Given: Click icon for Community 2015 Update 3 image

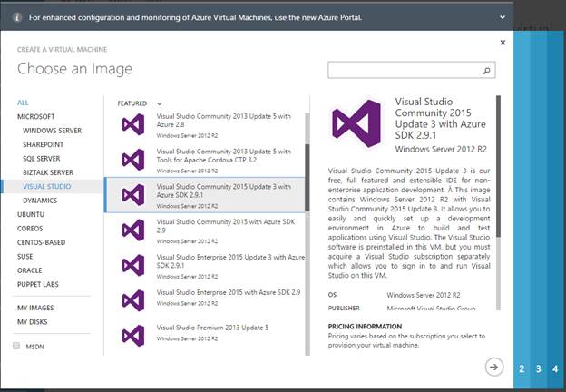Looking at the screenshot, I should pos(133,195).
